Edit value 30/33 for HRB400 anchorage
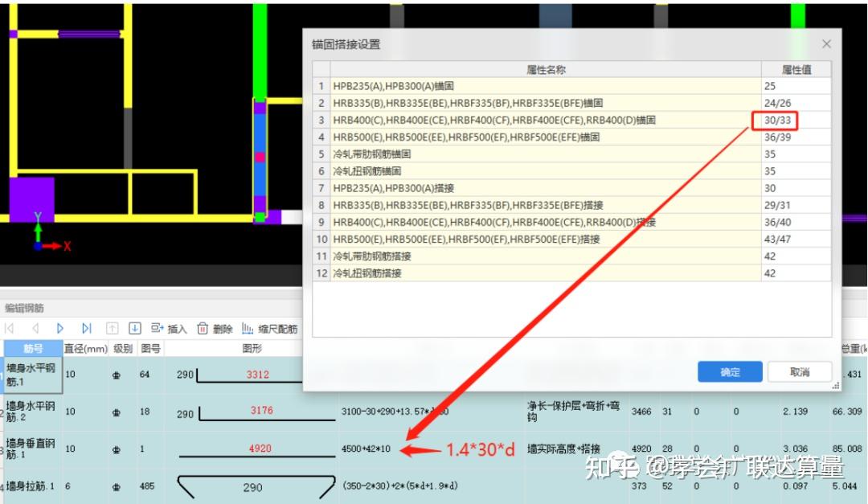This screenshot has height=504, width=868. [796, 121]
